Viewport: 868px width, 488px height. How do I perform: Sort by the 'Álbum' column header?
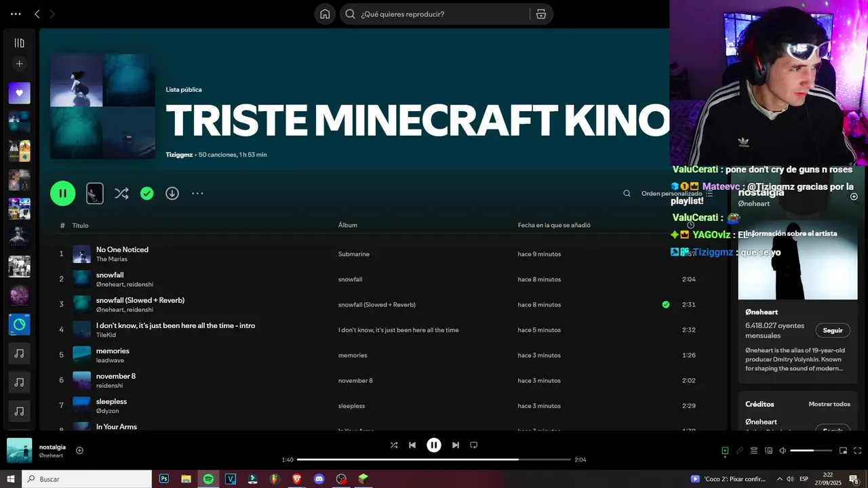pos(347,225)
